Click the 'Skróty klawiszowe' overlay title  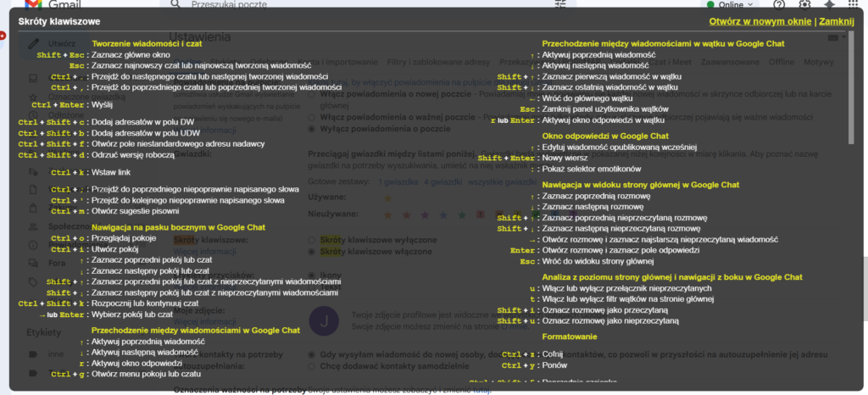(x=59, y=21)
